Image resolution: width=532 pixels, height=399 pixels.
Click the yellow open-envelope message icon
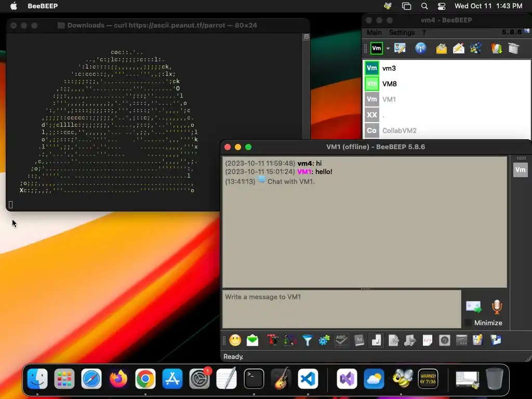[442, 48]
